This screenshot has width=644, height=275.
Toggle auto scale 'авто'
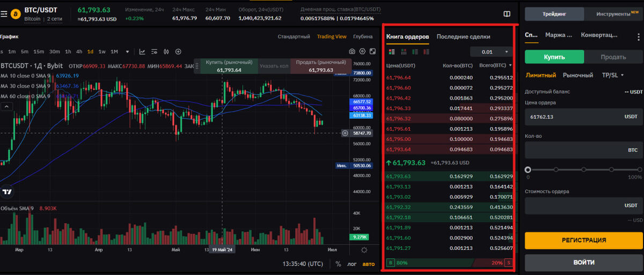369,264
